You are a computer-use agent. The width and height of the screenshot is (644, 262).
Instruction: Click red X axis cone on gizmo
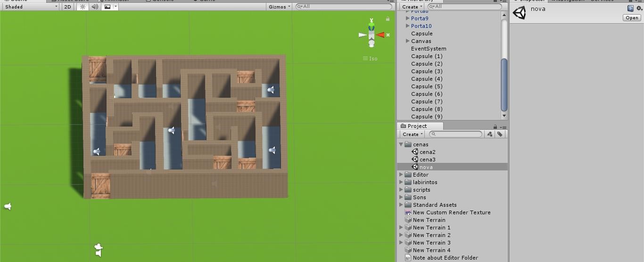coord(381,35)
